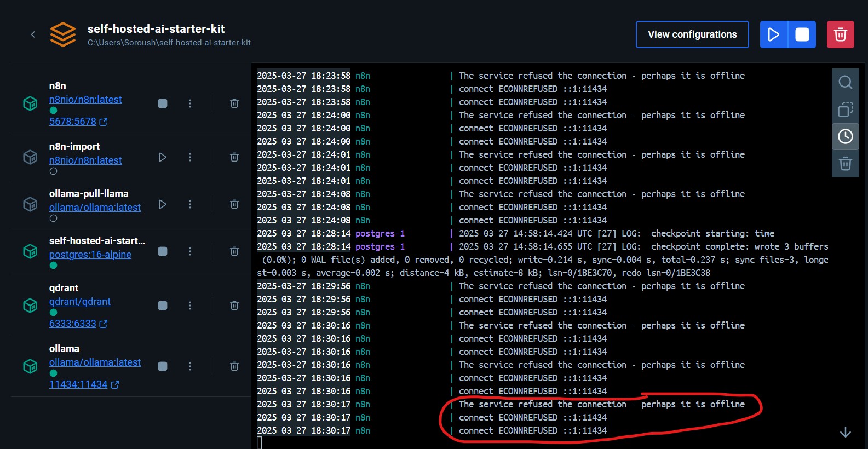
Task: Copy logs to clipboard icon
Action: (846, 110)
